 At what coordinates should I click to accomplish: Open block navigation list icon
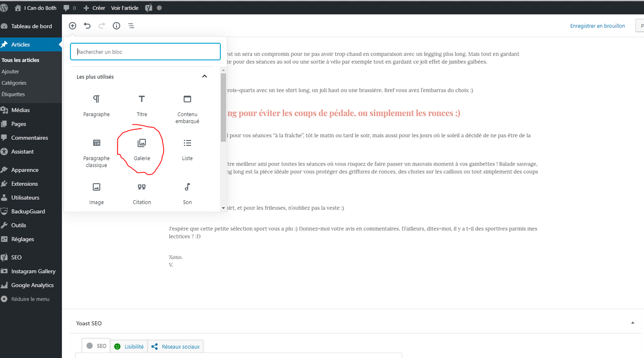131,26
